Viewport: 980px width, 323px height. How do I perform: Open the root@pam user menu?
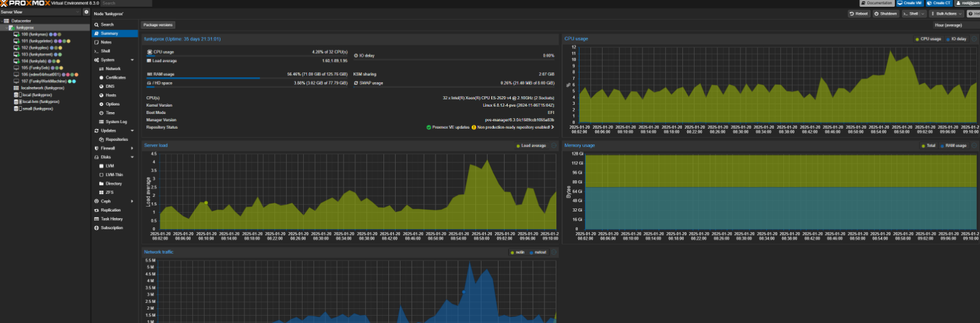968,3
